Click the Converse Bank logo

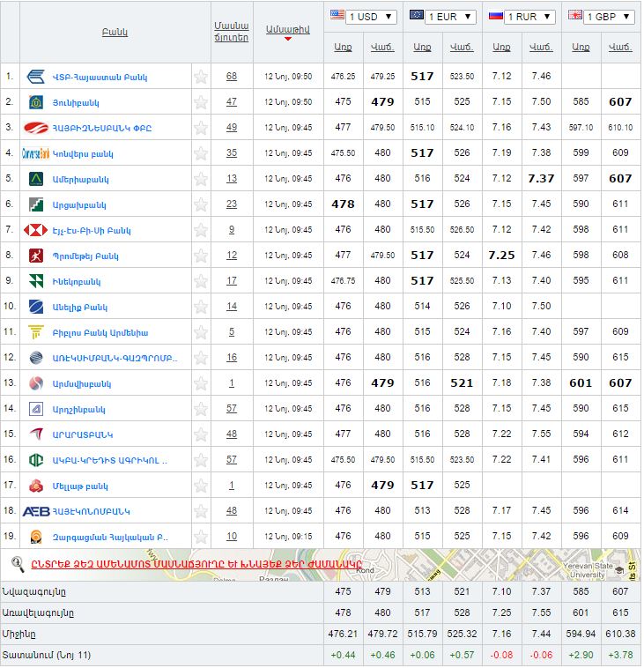[36, 153]
